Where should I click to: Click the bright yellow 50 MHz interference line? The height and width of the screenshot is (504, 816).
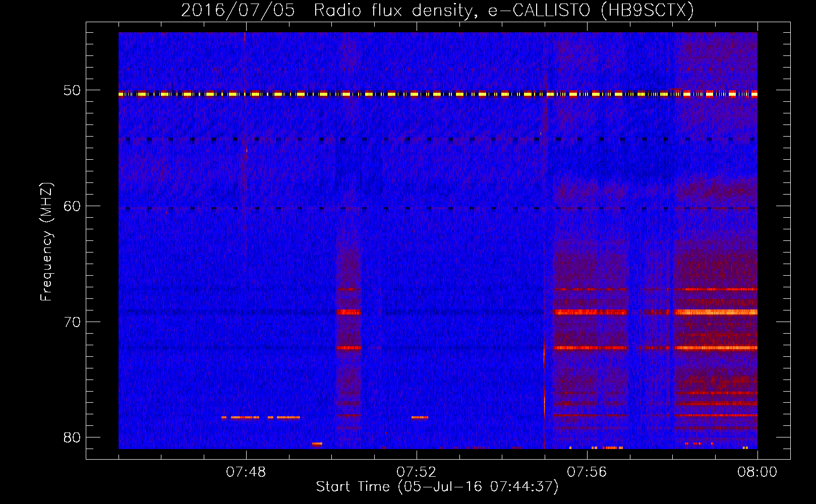(438, 94)
